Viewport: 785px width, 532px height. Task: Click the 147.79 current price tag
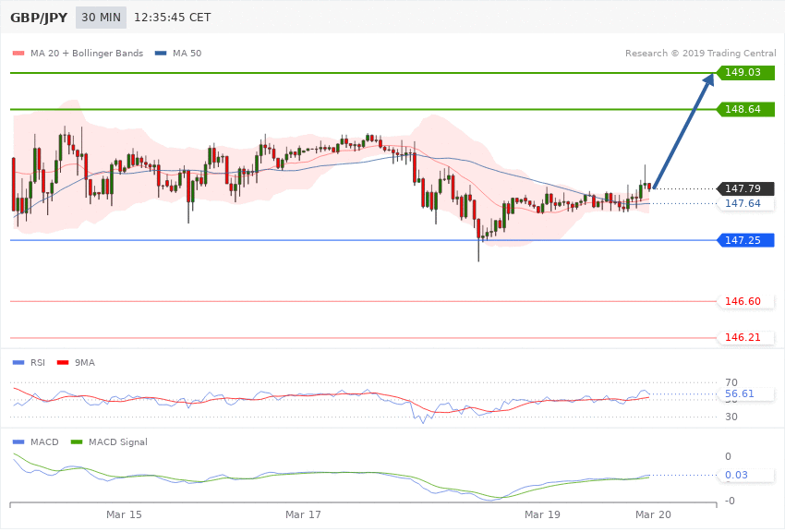coord(745,188)
